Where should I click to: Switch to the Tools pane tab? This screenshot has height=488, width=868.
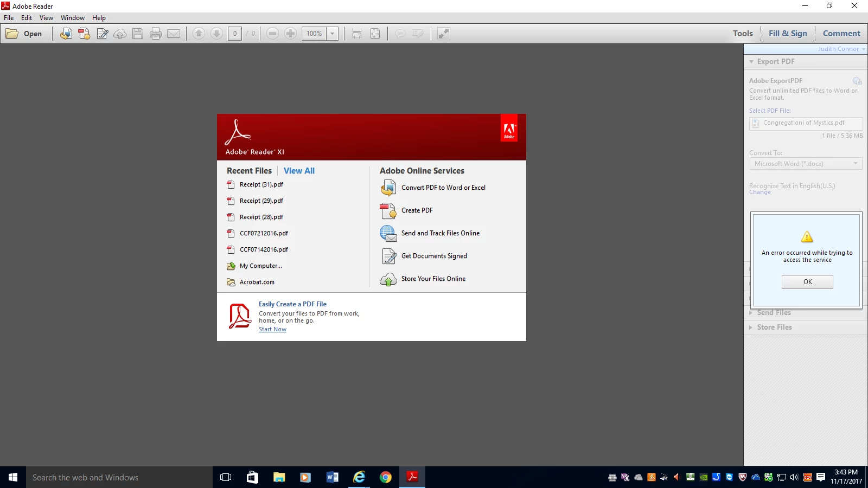point(743,34)
